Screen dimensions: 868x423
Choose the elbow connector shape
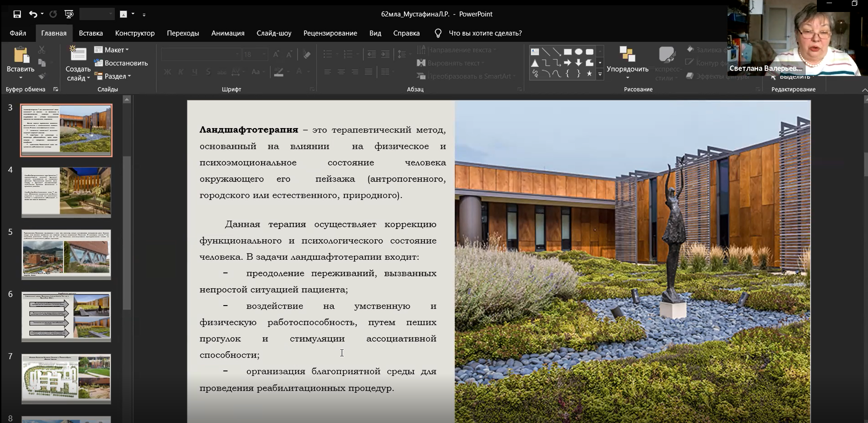546,63
